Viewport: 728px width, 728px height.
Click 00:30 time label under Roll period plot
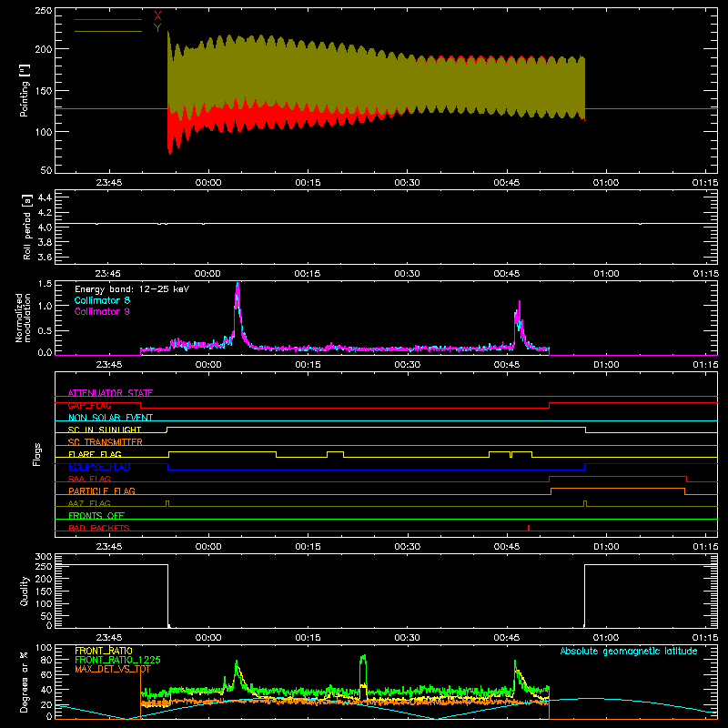[407, 274]
